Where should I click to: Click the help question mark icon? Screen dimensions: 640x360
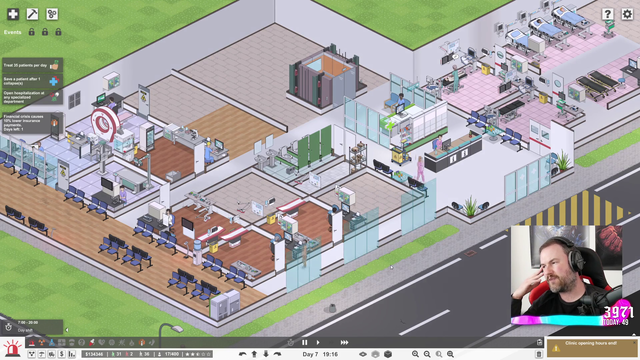click(608, 14)
